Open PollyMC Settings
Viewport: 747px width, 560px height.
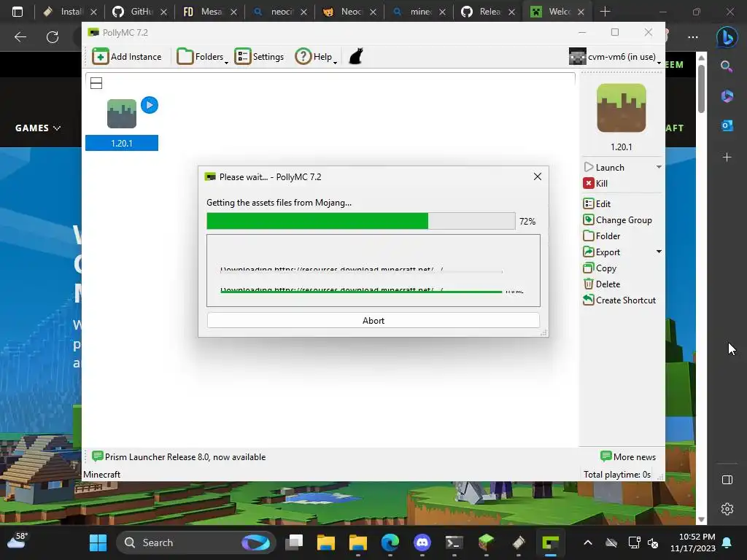[259, 57]
